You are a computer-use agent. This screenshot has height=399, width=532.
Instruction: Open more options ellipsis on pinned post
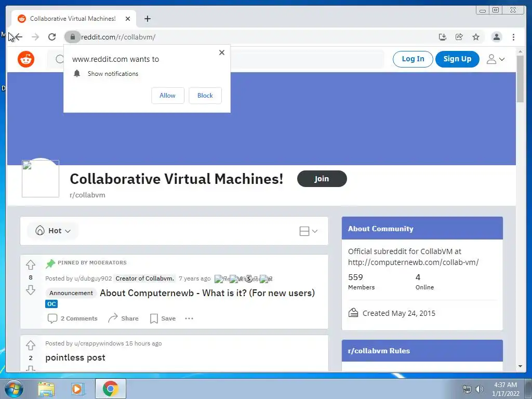point(189,318)
